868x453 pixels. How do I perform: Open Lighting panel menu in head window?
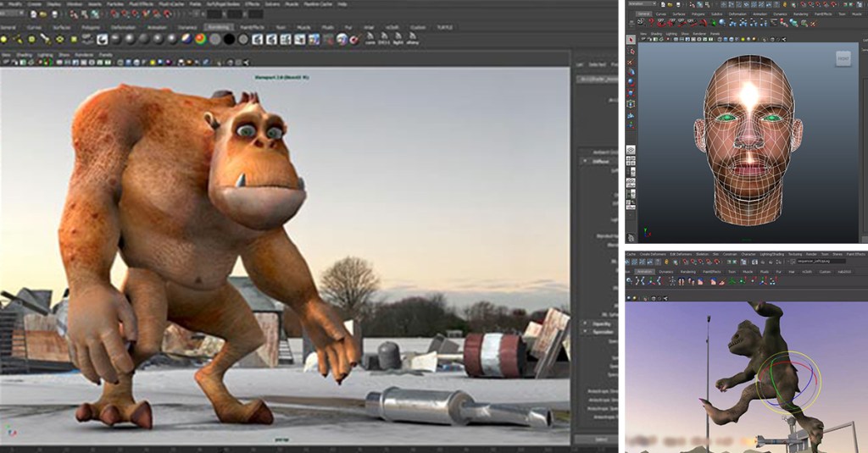click(x=671, y=34)
